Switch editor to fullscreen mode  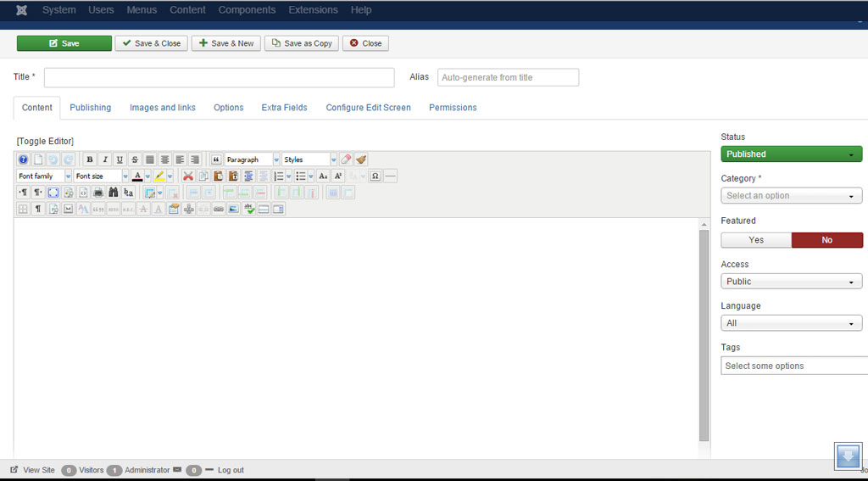click(x=53, y=193)
